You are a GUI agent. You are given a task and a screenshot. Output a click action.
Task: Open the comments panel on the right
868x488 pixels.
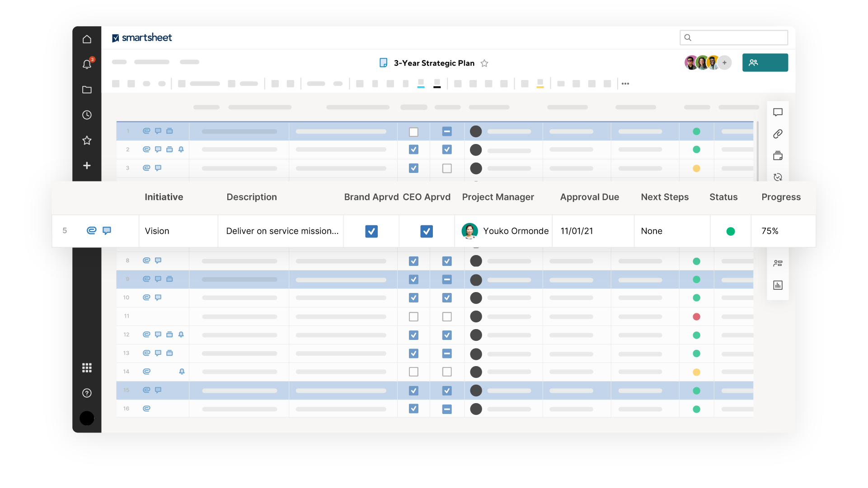(x=778, y=112)
